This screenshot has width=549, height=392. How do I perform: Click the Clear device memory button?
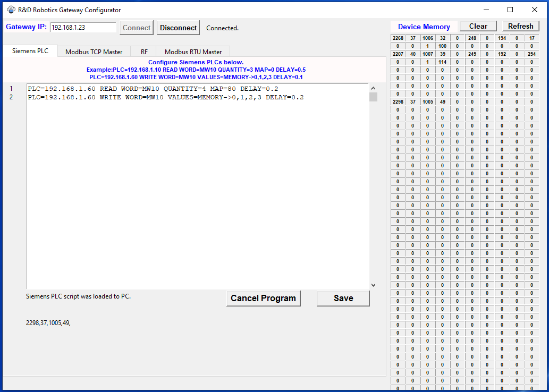pyautogui.click(x=478, y=26)
